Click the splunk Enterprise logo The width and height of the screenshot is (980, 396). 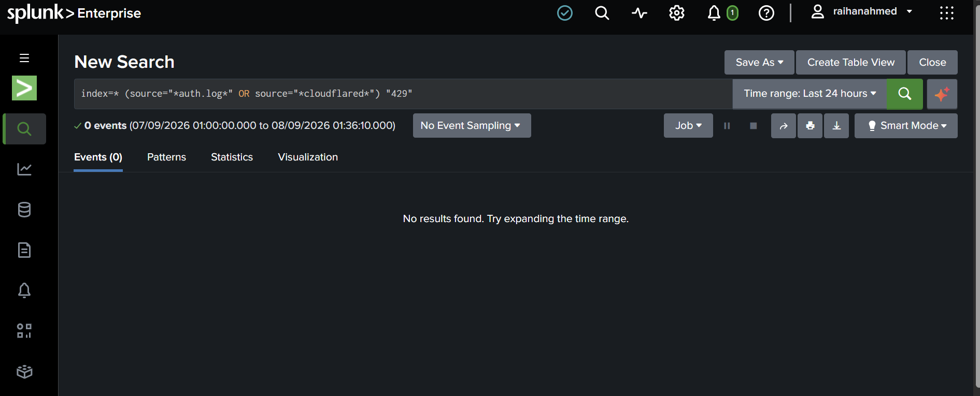(74, 13)
